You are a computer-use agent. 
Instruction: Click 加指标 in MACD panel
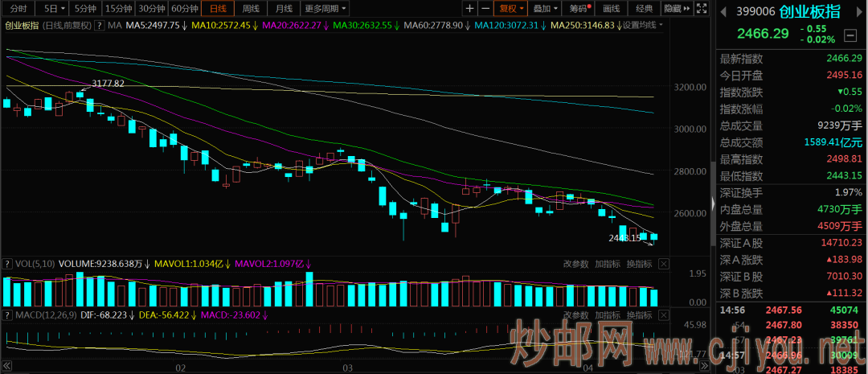point(608,315)
